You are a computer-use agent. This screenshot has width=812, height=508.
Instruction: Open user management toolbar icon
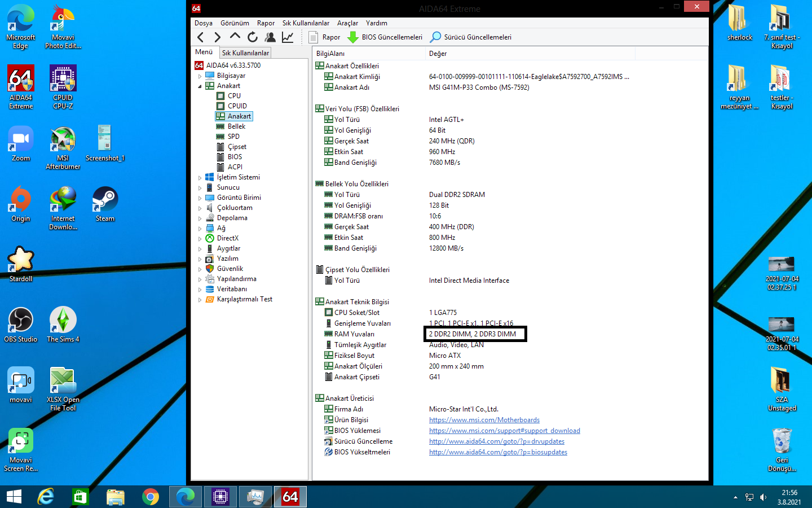270,37
